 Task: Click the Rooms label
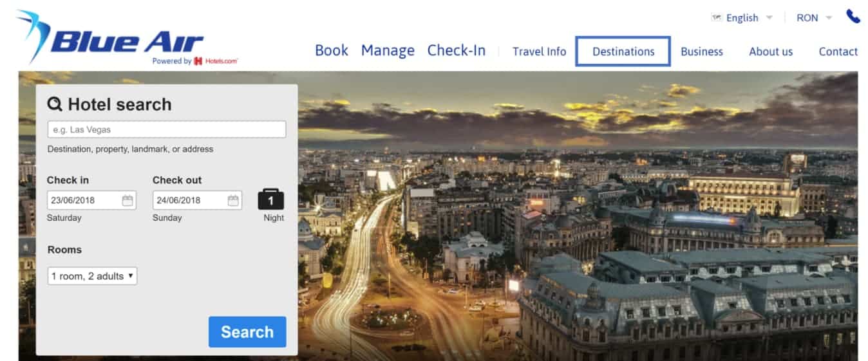(x=64, y=250)
